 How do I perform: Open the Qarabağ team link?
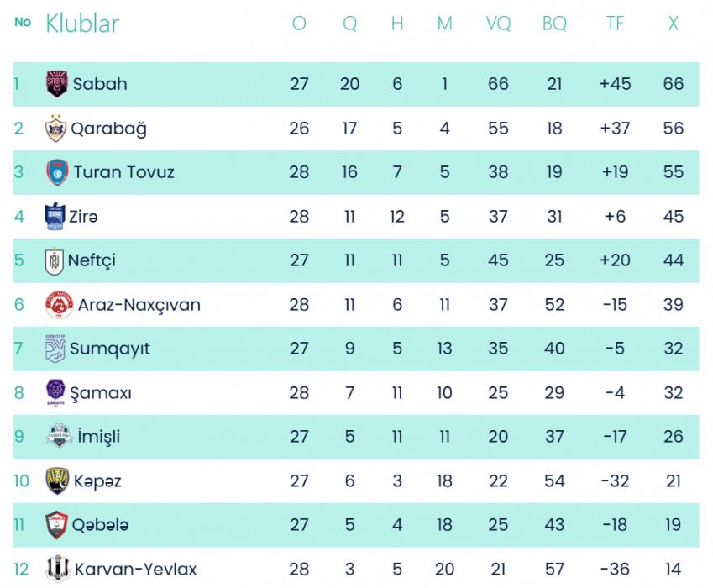click(108, 129)
